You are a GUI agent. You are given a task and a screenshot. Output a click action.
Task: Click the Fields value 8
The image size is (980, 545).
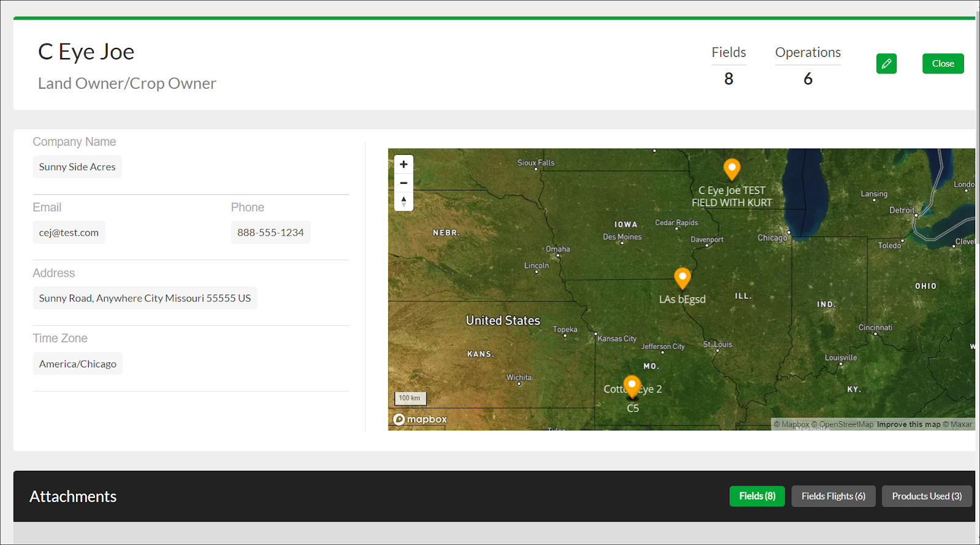coord(729,79)
